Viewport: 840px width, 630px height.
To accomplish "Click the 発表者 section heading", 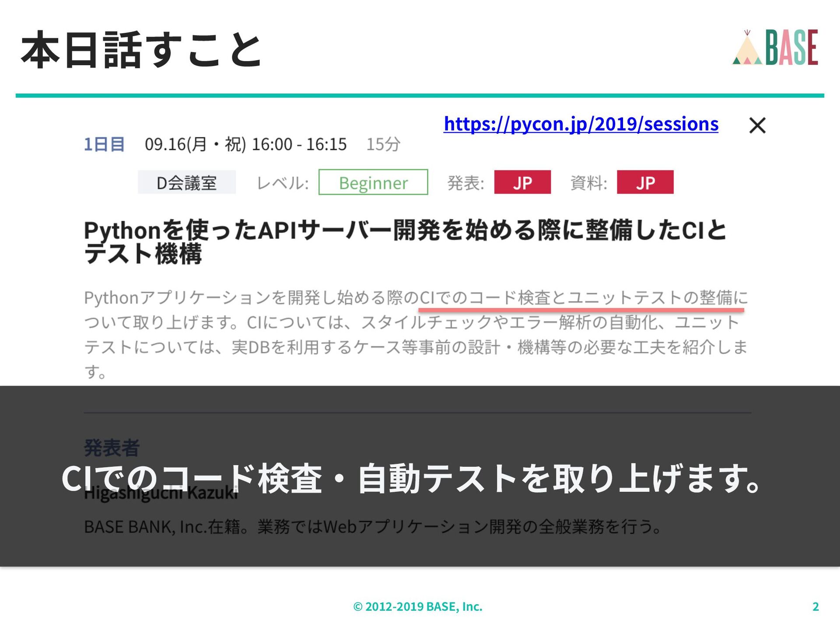I will [112, 448].
